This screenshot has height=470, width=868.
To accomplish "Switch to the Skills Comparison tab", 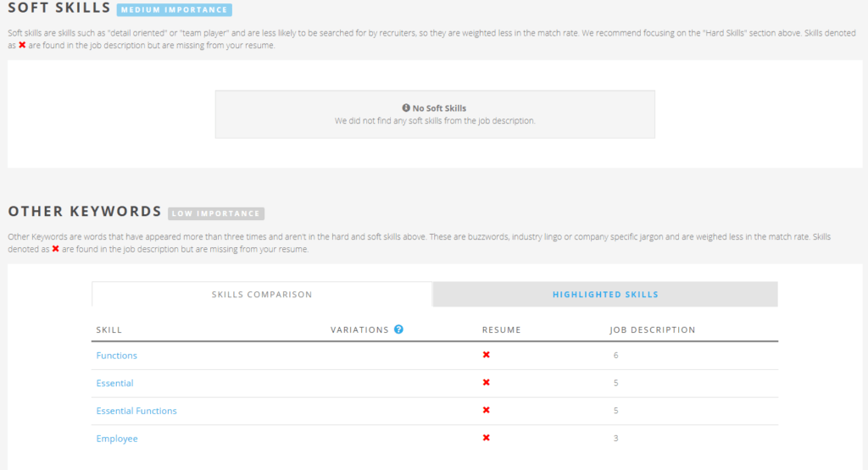I will click(x=262, y=294).
